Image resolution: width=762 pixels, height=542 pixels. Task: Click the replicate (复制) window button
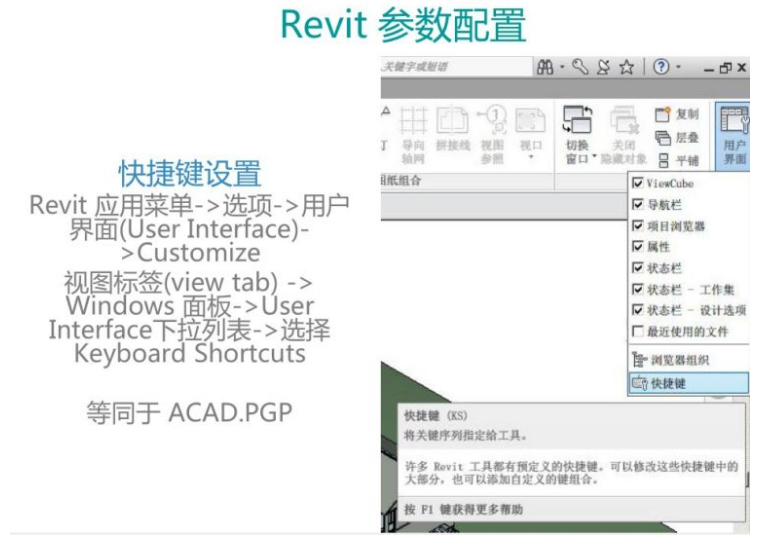[x=676, y=115]
